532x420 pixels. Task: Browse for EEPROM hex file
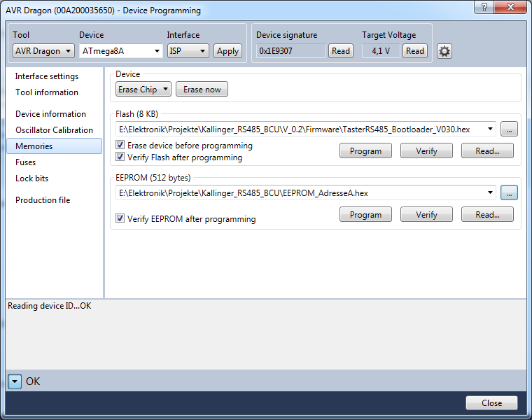[509, 192]
